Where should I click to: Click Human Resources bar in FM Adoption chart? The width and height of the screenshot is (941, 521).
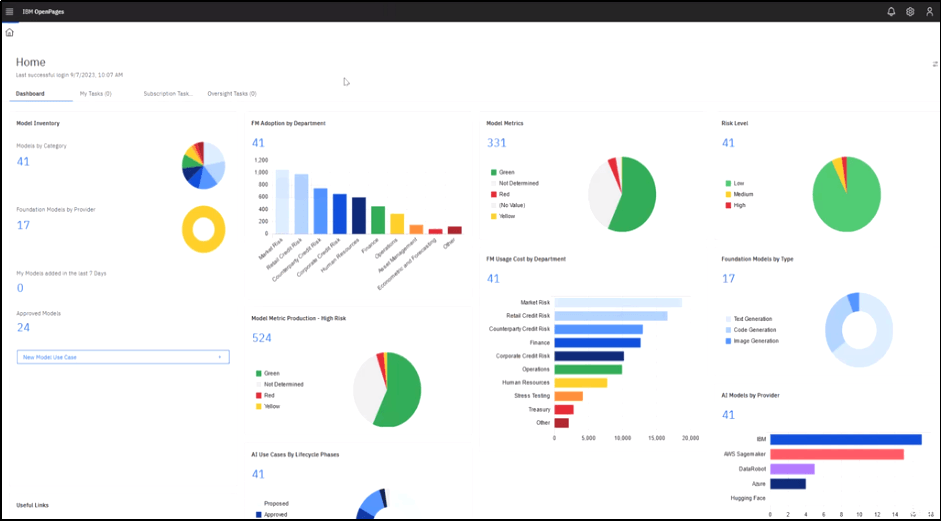[x=359, y=215]
